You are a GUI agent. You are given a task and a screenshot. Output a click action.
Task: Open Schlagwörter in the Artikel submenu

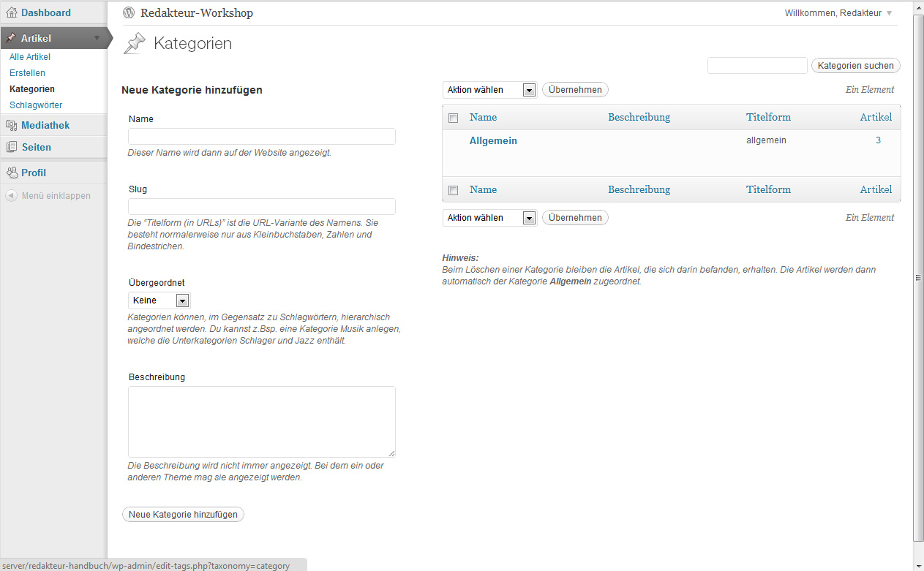(x=36, y=105)
